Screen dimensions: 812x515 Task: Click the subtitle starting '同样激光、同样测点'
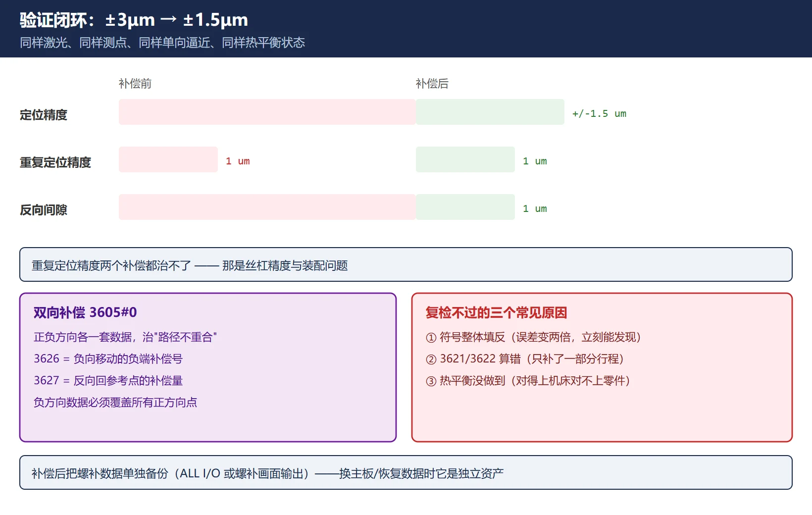click(x=162, y=43)
